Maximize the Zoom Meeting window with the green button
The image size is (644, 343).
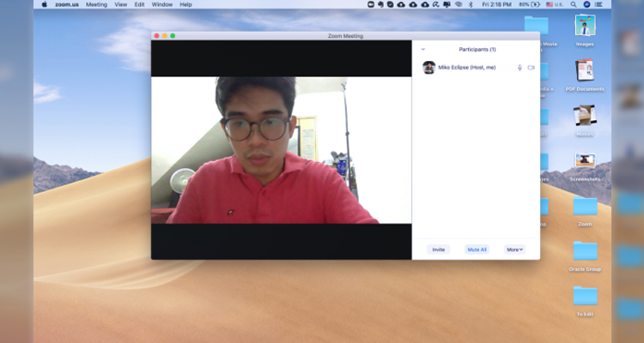pyautogui.click(x=173, y=36)
